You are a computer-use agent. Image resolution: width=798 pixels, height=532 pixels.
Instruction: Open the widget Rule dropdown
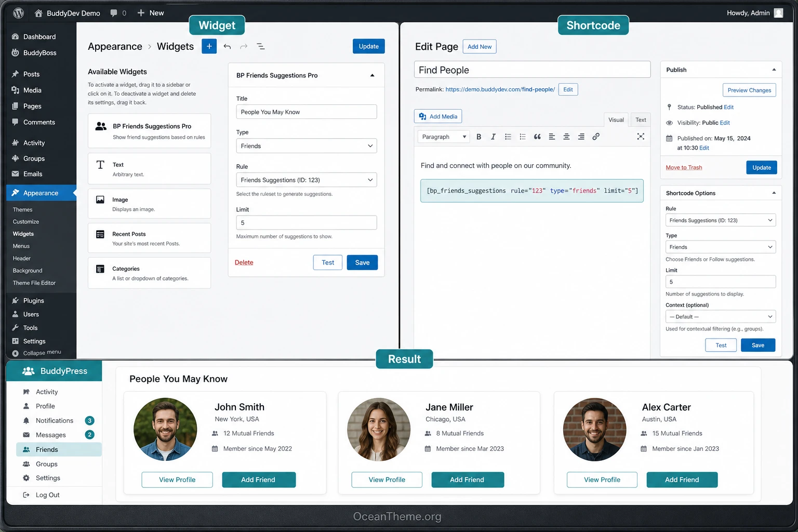(x=307, y=180)
